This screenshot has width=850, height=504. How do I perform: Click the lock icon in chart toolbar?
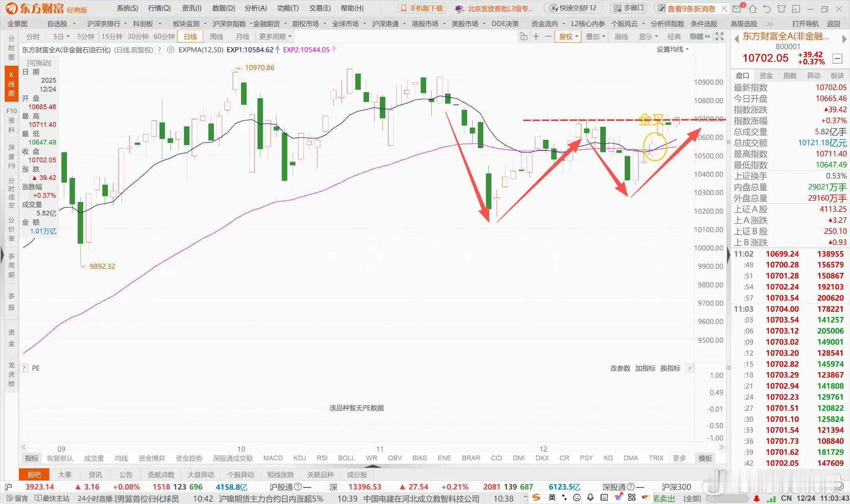point(523,37)
